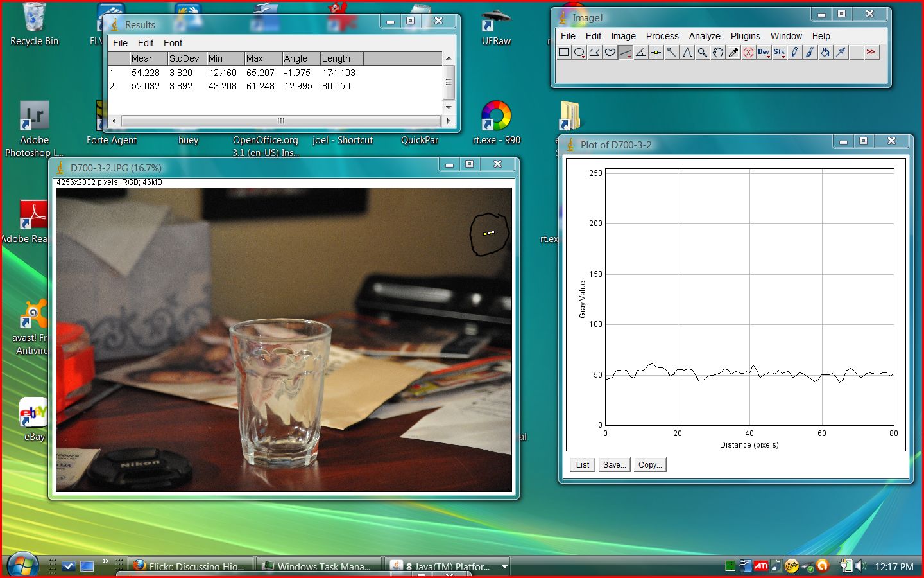Open the Adobe Photoshop Lightroom desktop icon
This screenshot has height=578, width=924.
[34, 129]
